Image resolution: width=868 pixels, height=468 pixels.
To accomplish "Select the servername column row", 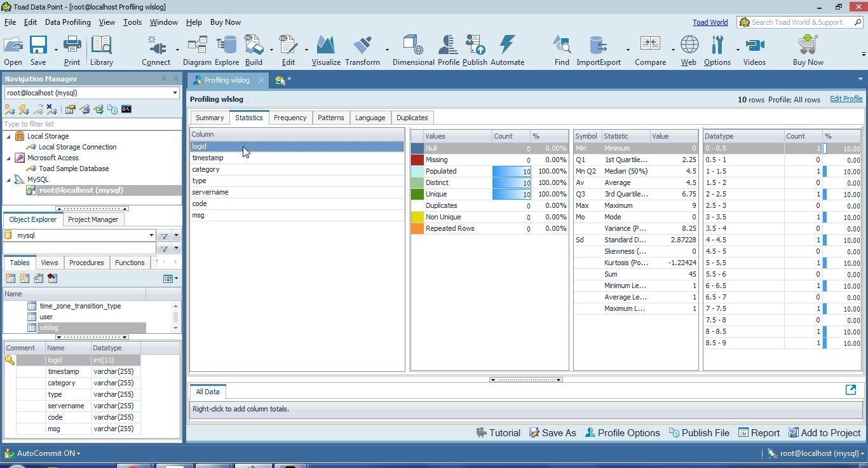I will tap(297, 192).
